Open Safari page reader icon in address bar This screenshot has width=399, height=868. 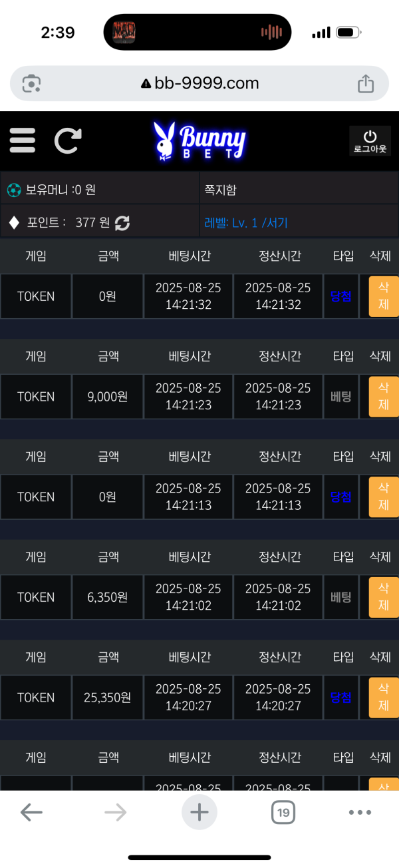click(x=31, y=84)
